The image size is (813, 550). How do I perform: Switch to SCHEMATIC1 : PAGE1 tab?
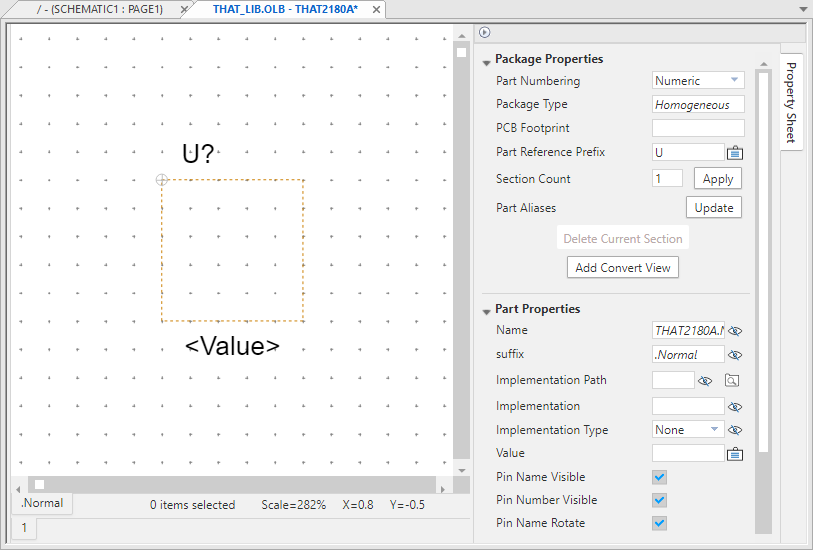[98, 9]
